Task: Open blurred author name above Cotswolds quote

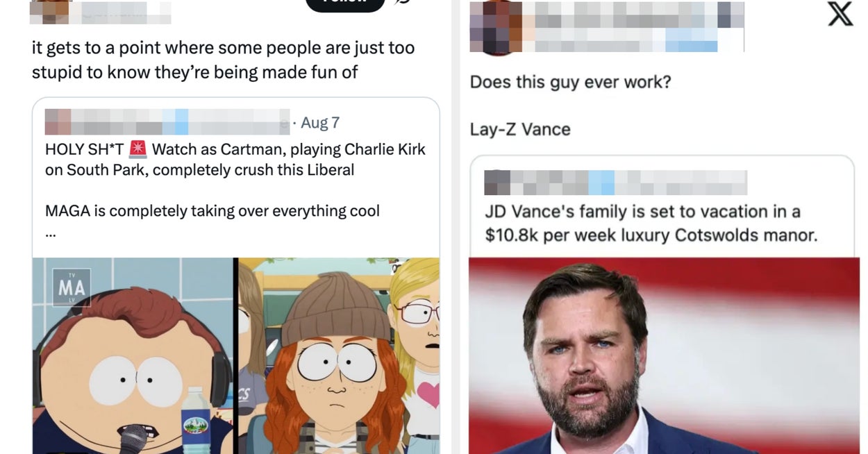Action: [x=615, y=183]
